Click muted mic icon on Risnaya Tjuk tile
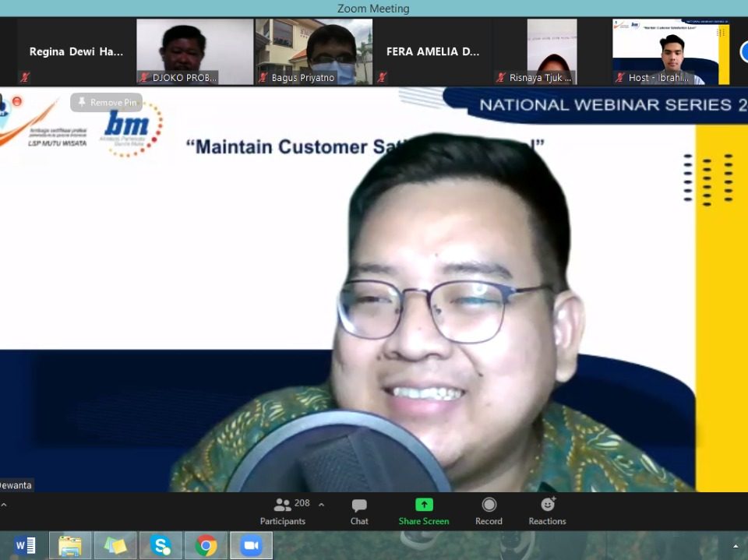Viewport: 748px width, 560px height. 500,77
